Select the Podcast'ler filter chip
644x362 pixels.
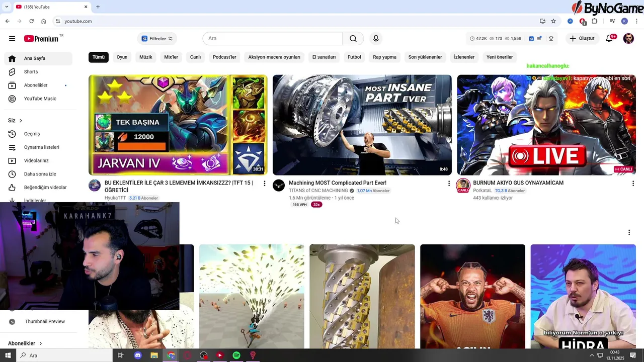pyautogui.click(x=224, y=57)
